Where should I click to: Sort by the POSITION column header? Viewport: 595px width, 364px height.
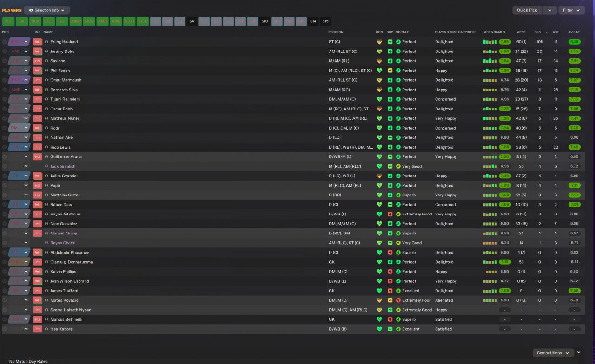click(336, 32)
